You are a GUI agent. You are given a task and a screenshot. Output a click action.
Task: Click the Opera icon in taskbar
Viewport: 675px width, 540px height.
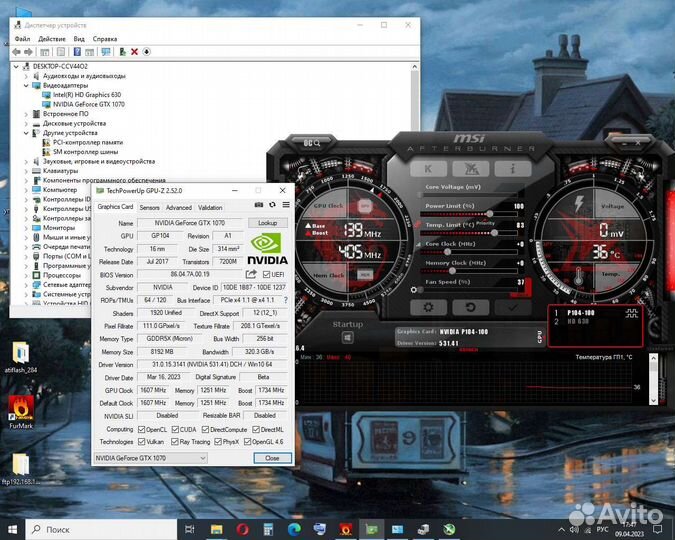click(x=242, y=529)
